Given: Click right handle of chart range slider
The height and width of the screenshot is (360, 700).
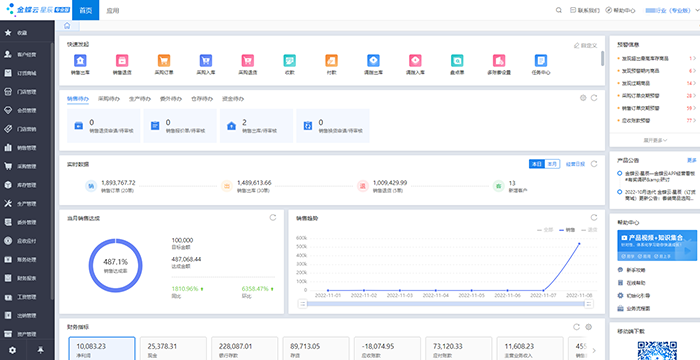Looking at the screenshot, I should point(589,304).
